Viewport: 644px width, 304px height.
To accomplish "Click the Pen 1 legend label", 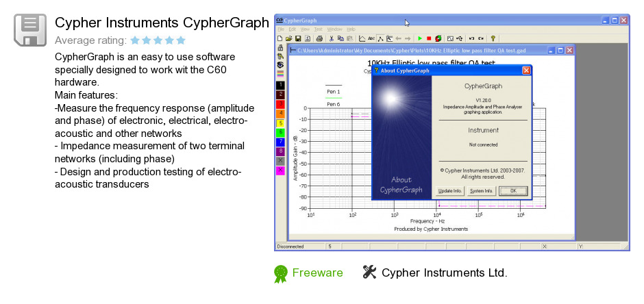I will tap(333, 92).
